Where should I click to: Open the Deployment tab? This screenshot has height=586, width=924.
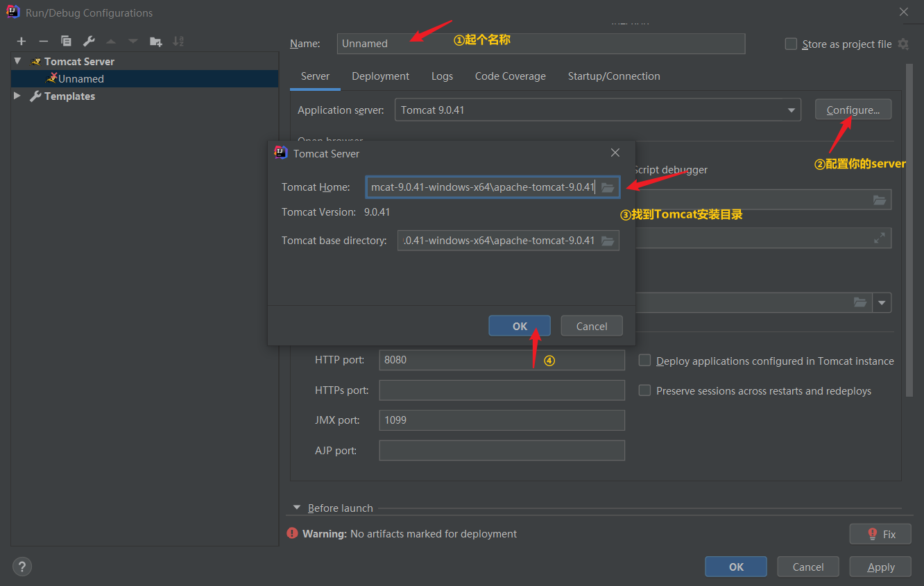coord(380,76)
